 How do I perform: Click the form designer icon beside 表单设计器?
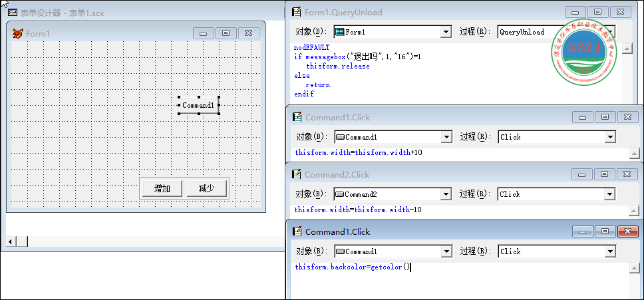pyautogui.click(x=13, y=13)
